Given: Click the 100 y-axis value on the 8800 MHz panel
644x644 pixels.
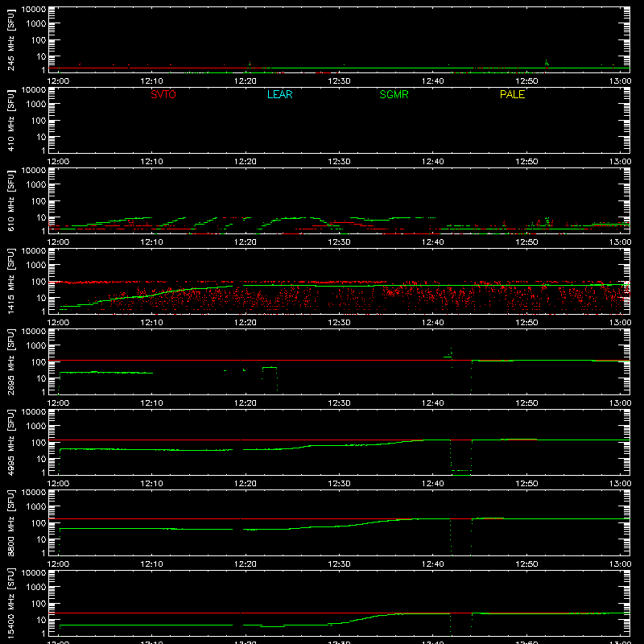Looking at the screenshot, I should click(x=39, y=522).
